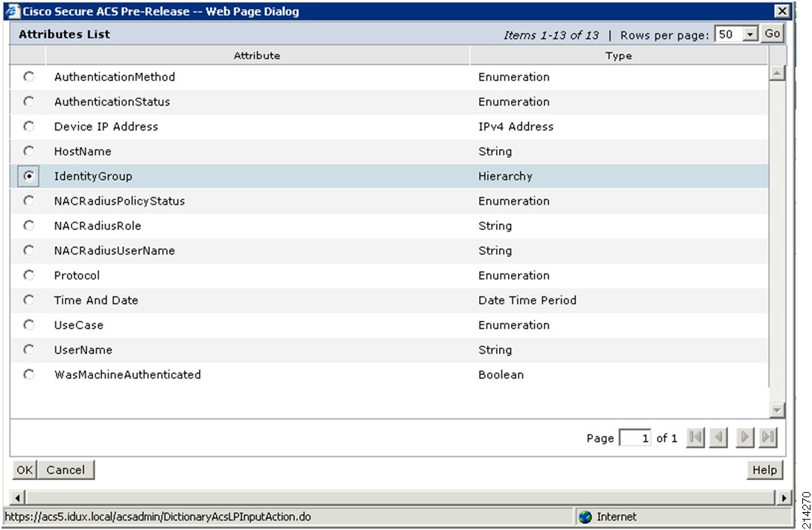Click the Cisco ACS title bar icon
This screenshot has height=530, width=812.
pos(11,11)
